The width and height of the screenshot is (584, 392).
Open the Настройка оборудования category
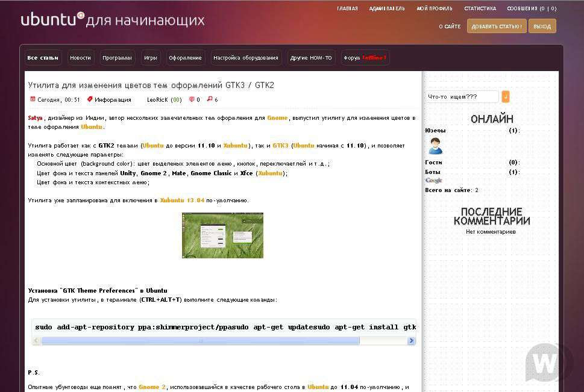(x=246, y=58)
